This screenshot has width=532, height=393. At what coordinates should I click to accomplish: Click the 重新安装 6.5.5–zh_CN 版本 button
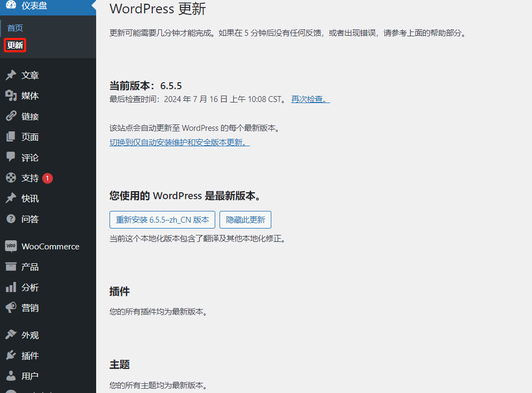click(x=162, y=220)
